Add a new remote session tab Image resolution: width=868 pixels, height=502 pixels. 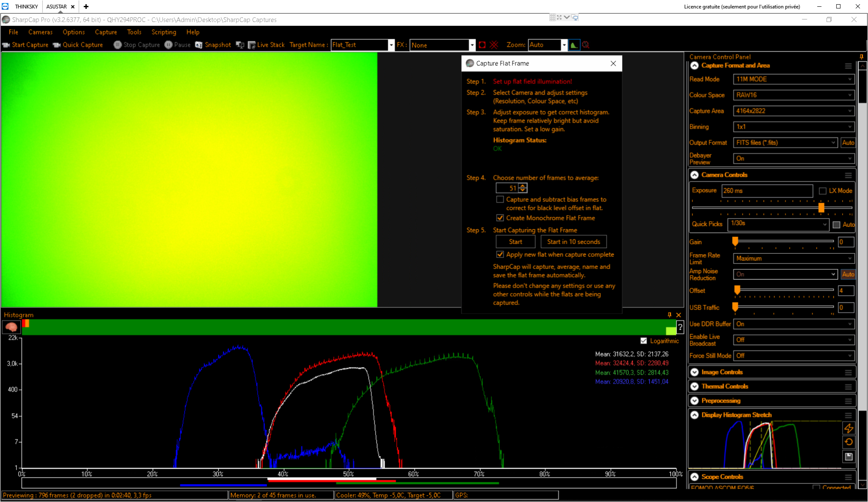(86, 6)
